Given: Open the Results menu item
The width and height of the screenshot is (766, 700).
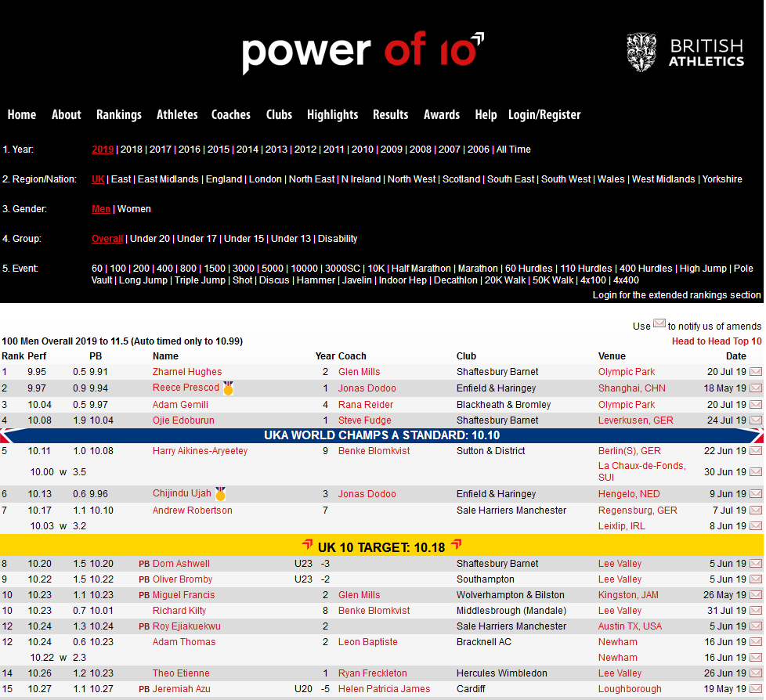Looking at the screenshot, I should pos(390,115).
